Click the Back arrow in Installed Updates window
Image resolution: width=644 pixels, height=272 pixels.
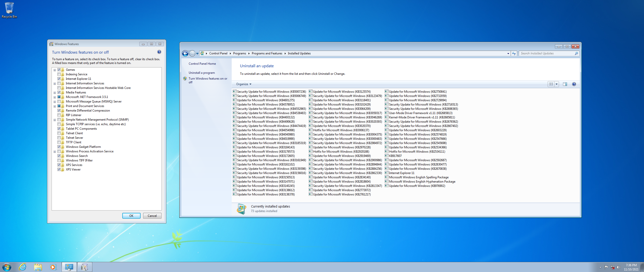pos(185,53)
